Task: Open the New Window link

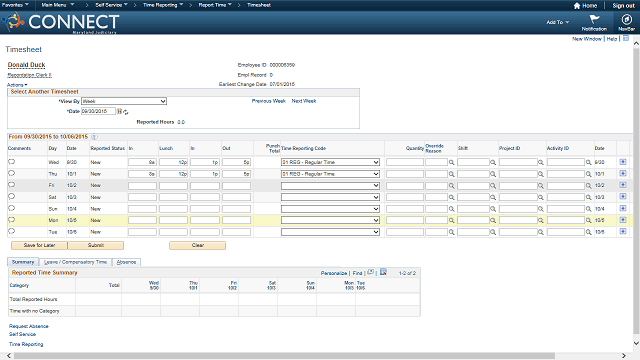Action: tap(587, 39)
